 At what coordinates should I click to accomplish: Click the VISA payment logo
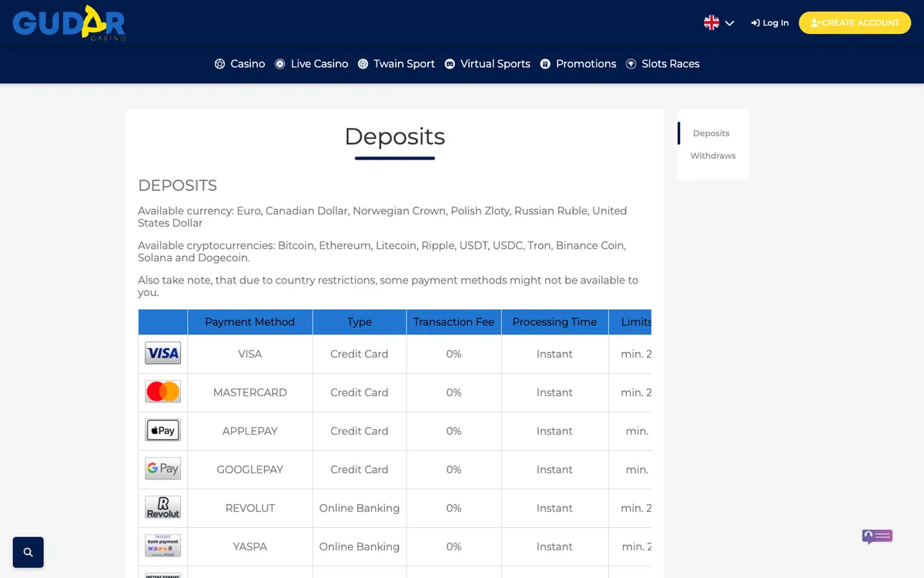tap(163, 354)
